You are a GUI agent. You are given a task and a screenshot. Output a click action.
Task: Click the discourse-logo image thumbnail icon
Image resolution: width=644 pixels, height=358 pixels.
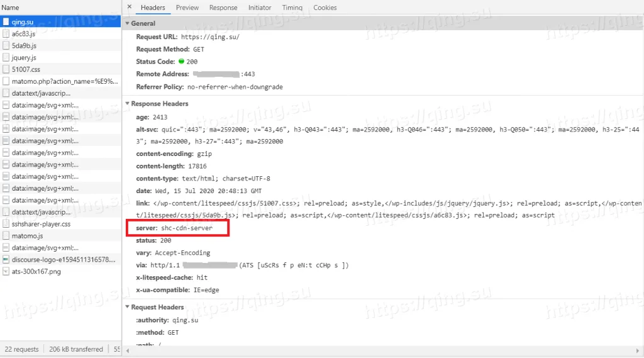6,259
